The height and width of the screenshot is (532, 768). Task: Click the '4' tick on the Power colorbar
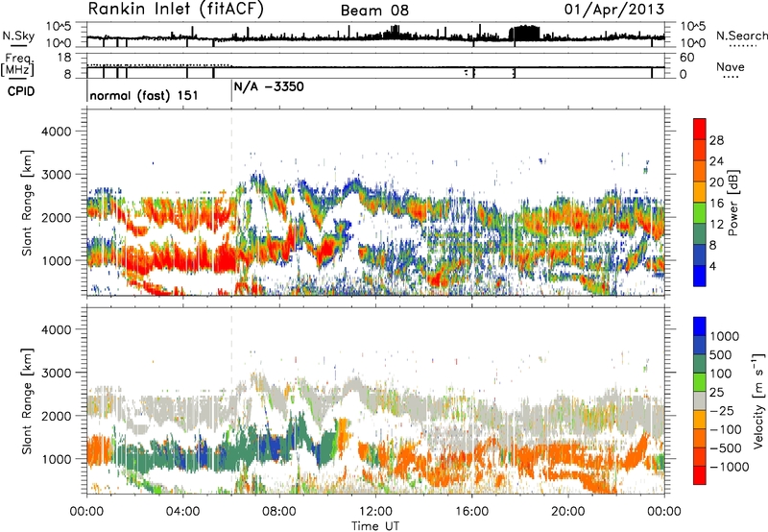point(712,266)
